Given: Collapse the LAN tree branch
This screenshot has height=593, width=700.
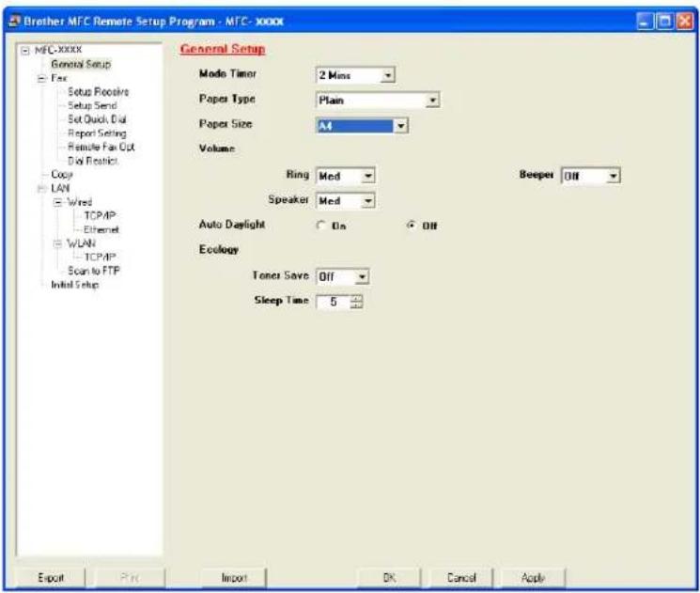Looking at the screenshot, I should pos(42,189).
